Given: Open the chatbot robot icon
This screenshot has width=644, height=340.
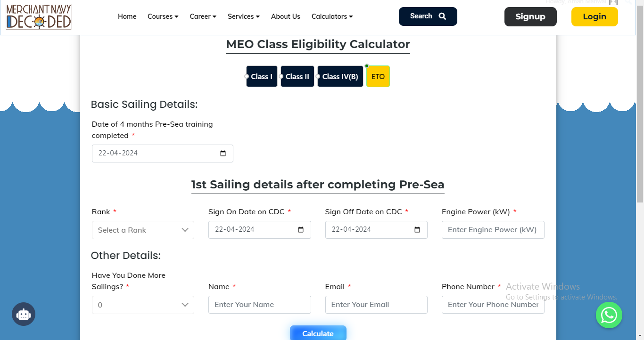Looking at the screenshot, I should coord(24,314).
